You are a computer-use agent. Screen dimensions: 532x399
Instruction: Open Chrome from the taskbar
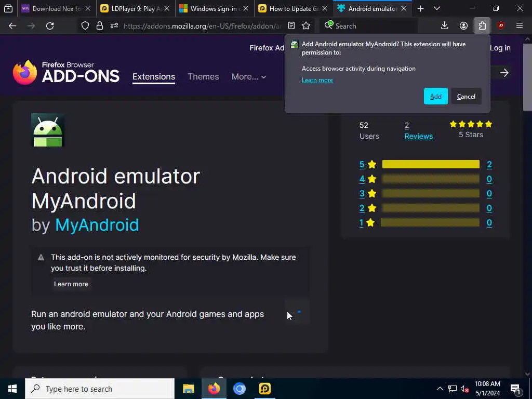[239, 389]
